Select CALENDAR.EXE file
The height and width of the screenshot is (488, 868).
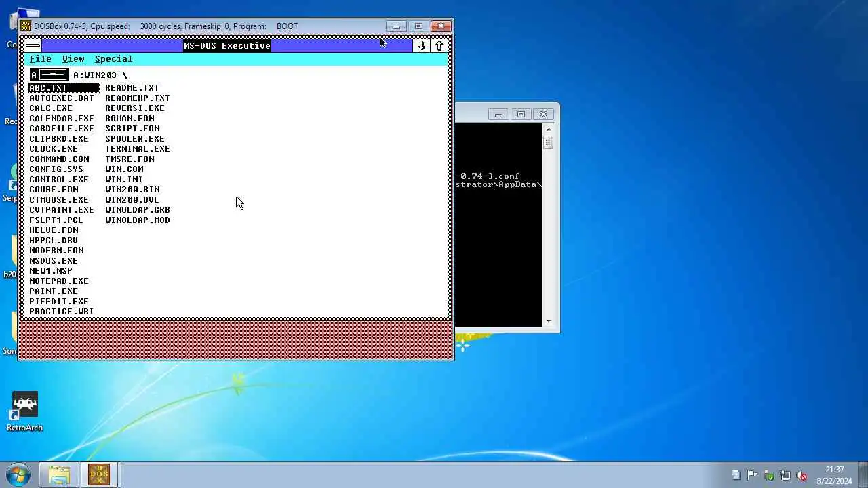pos(62,119)
